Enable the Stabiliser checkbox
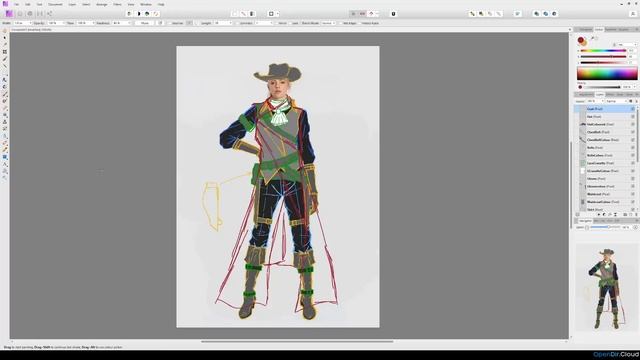The width and height of the screenshot is (640, 360). tap(169, 23)
